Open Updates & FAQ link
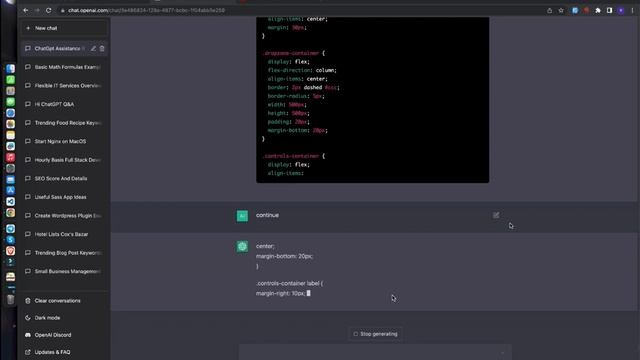640x360 pixels. (64, 352)
